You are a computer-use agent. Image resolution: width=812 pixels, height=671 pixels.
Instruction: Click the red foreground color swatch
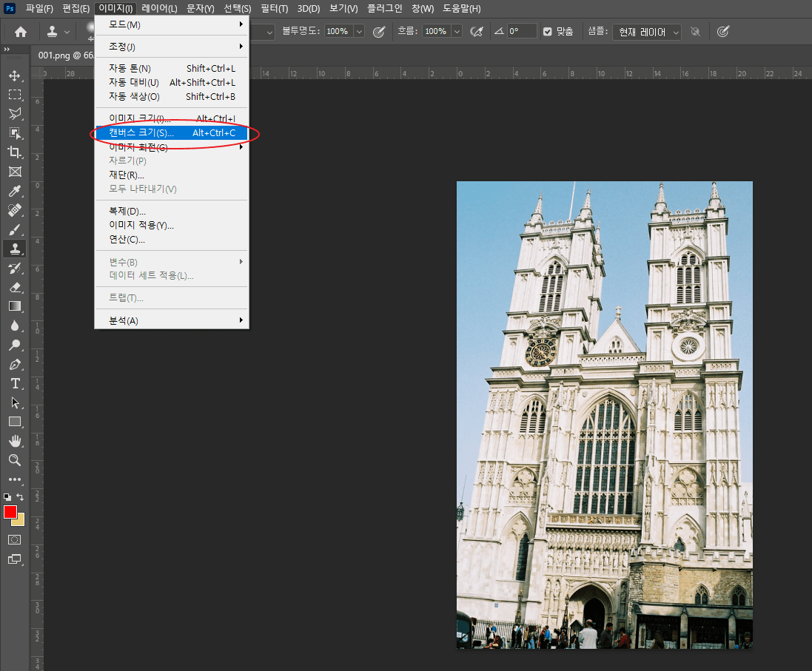point(10,511)
